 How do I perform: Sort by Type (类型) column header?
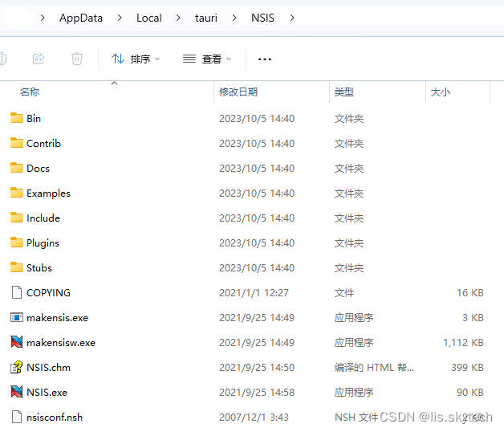(x=344, y=92)
